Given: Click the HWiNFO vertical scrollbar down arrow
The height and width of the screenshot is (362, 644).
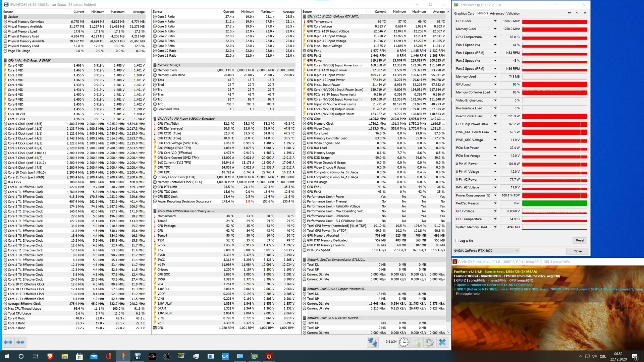Looking at the screenshot, I should [448, 332].
